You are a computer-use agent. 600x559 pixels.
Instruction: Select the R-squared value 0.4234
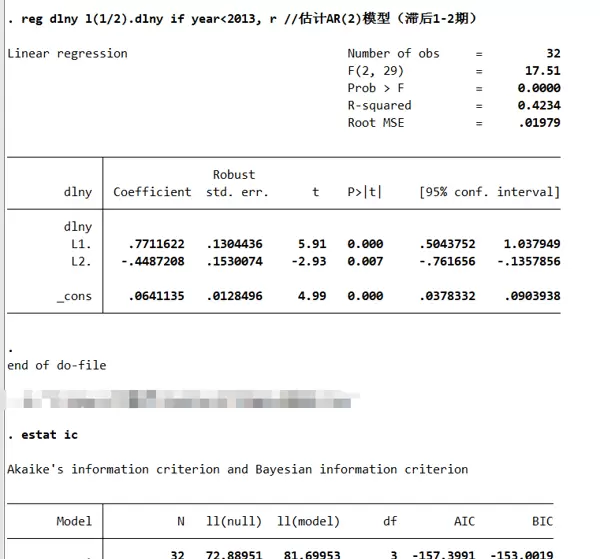point(539,105)
